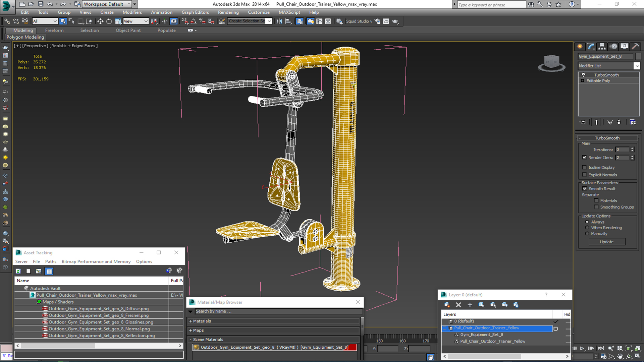Expand the Editable Poly modifier sub-levels
This screenshot has width=644, height=362.
583,81
